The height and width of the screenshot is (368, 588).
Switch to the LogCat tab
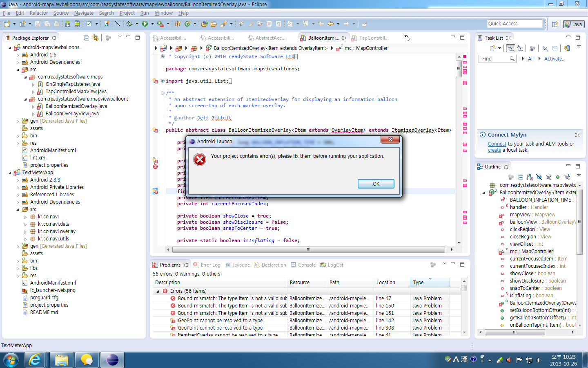pos(332,265)
